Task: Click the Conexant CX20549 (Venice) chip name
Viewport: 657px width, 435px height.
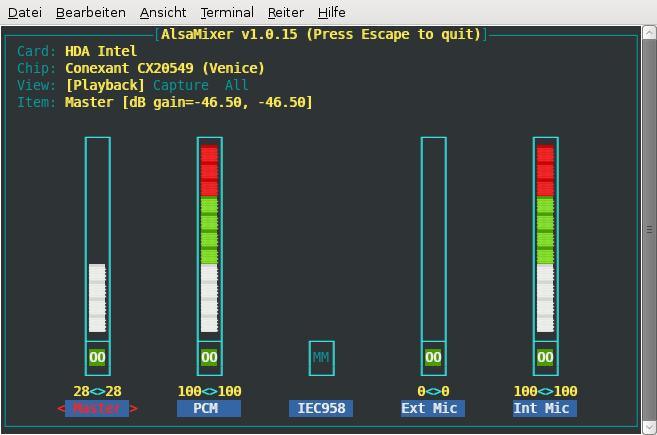Action: point(165,68)
